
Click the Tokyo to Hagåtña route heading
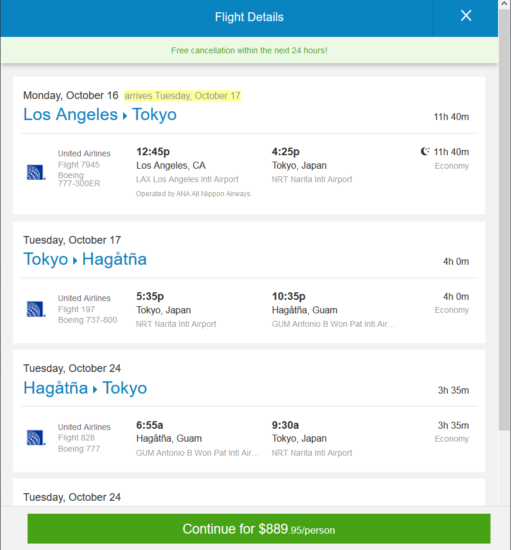[x=85, y=259]
